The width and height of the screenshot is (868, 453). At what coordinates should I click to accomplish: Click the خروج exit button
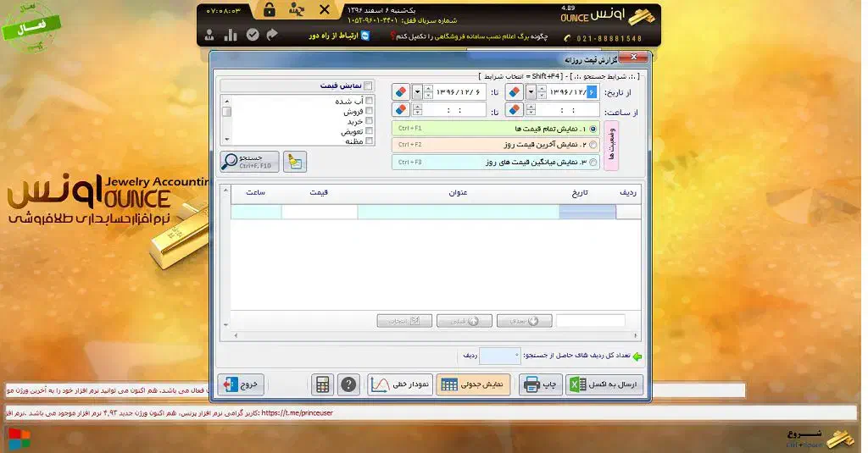(241, 384)
